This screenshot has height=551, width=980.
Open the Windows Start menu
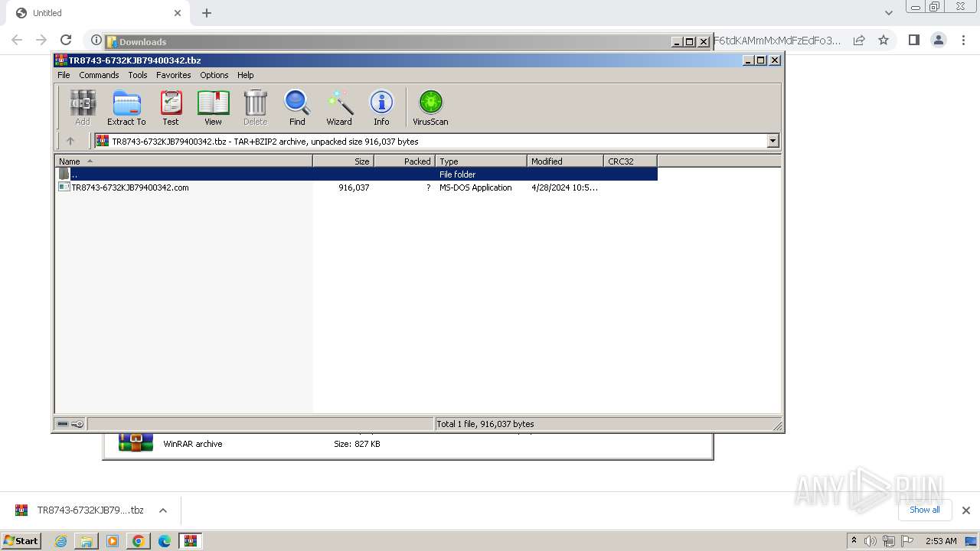pyautogui.click(x=21, y=540)
